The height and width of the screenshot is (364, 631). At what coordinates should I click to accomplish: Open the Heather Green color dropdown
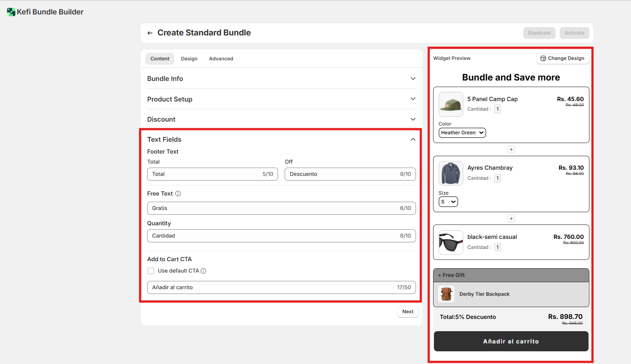462,133
